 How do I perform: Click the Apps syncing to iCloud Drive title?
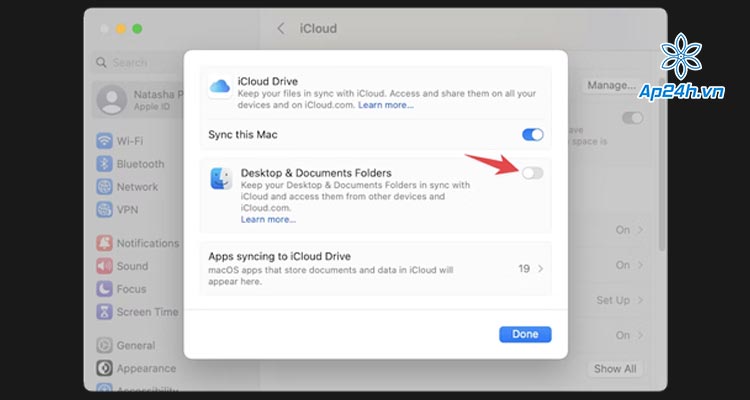[x=279, y=256]
